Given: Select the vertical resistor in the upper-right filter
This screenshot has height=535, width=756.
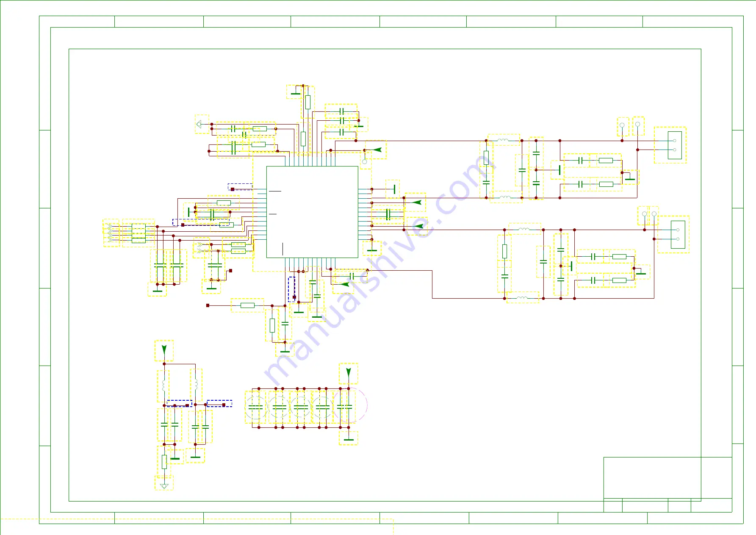Looking at the screenshot, I should coord(486,158).
